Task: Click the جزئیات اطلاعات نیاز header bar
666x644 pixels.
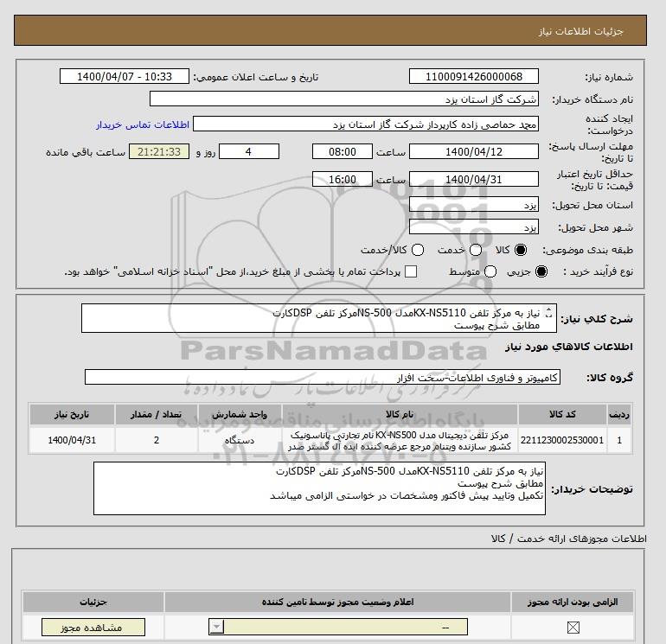Action: click(330, 30)
